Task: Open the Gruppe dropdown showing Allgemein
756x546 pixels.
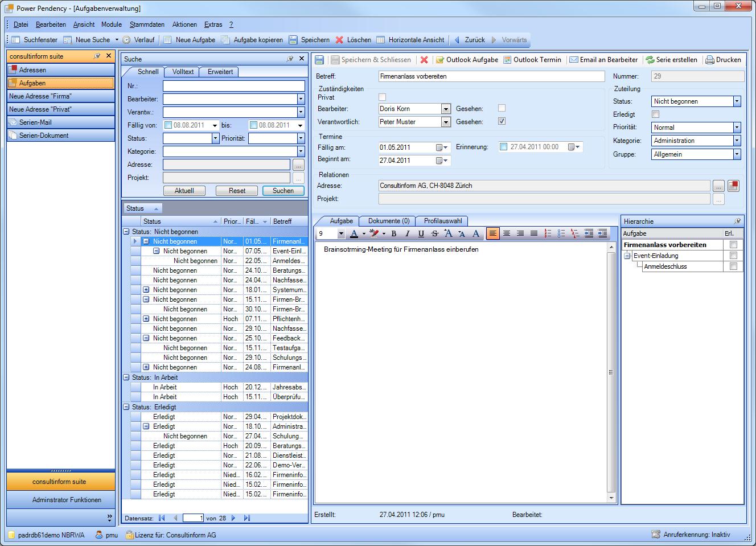Action: coord(737,154)
